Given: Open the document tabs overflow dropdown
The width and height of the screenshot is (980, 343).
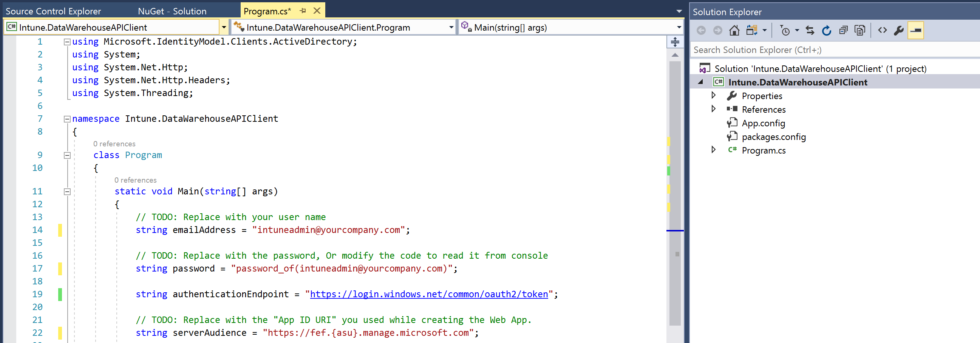Looking at the screenshot, I should point(679,11).
